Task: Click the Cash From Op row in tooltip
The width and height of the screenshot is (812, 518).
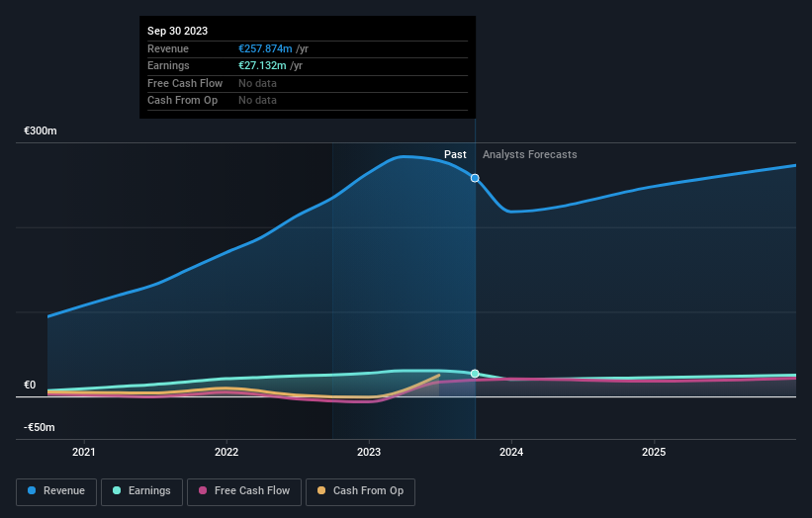Action: point(308,101)
